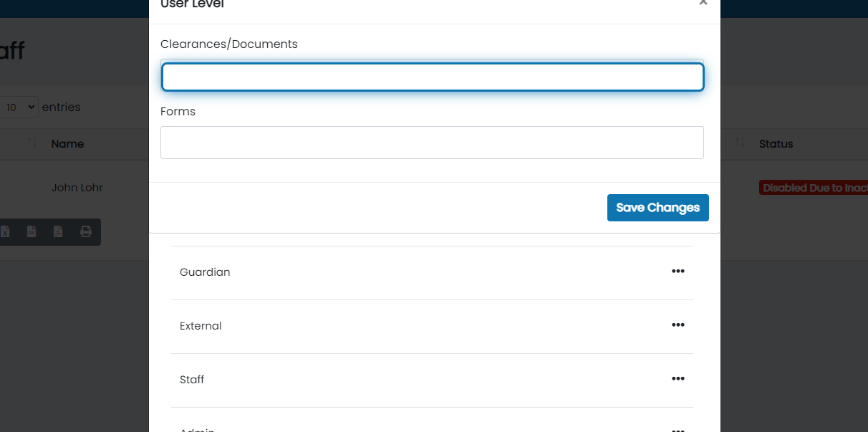Click the print icon

86,231
